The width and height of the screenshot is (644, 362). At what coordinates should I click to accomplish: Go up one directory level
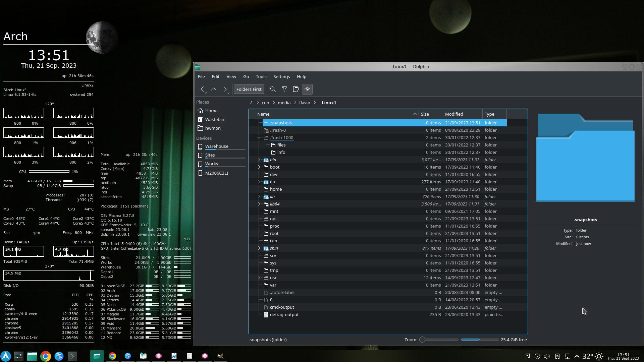214,89
